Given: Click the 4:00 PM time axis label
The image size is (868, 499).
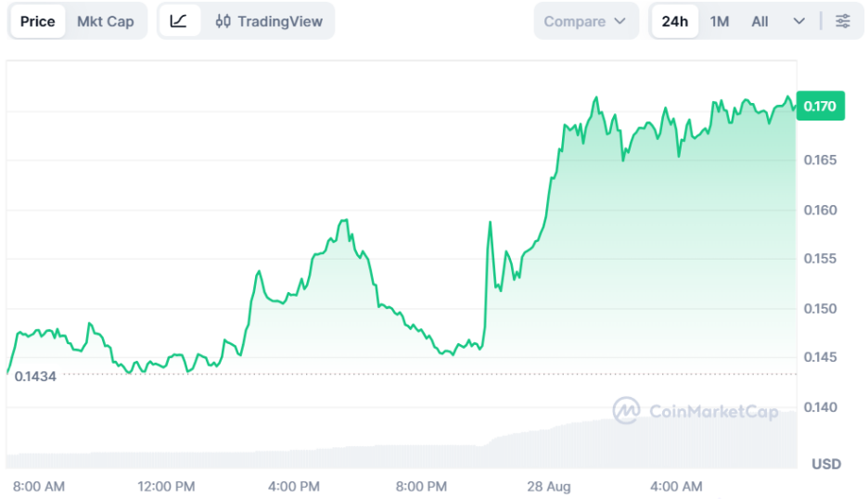Looking at the screenshot, I should point(294,486).
